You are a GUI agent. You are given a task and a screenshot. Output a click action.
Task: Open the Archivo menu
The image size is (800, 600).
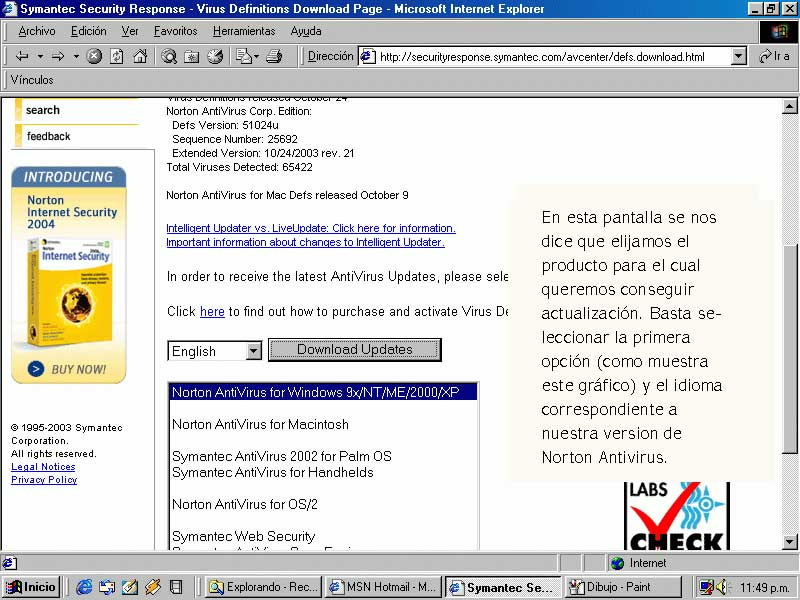point(37,31)
